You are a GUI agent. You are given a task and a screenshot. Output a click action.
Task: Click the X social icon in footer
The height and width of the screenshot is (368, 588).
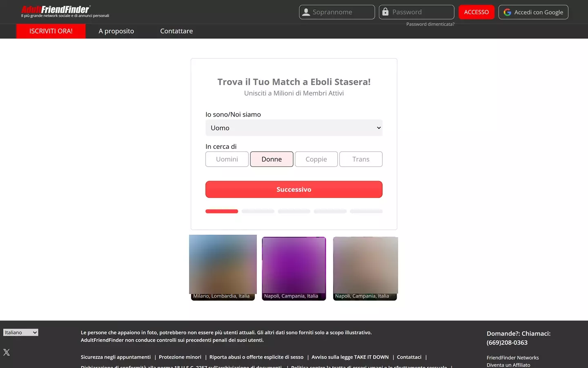coord(7,352)
